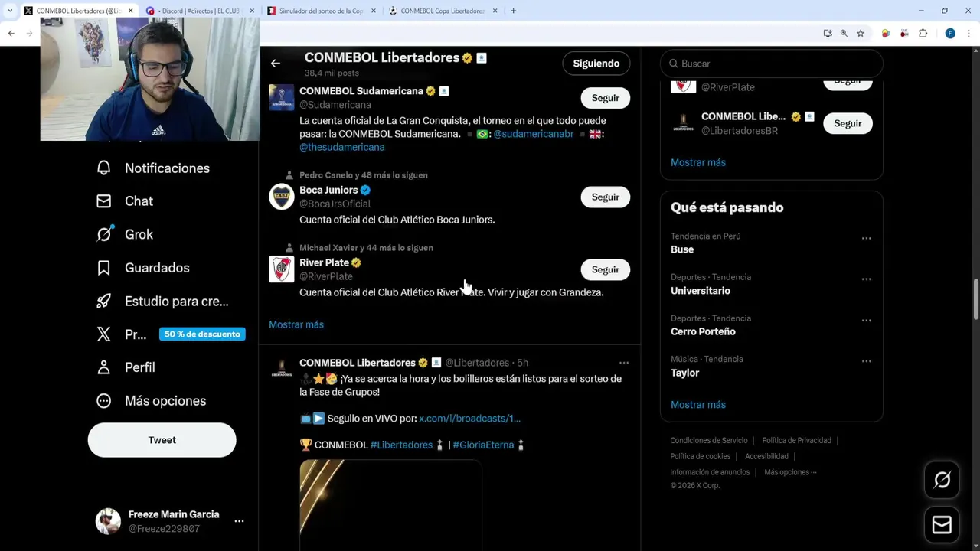Screen dimensions: 980x551
Task: Open Notificaciones from the sidebar
Action: [167, 168]
